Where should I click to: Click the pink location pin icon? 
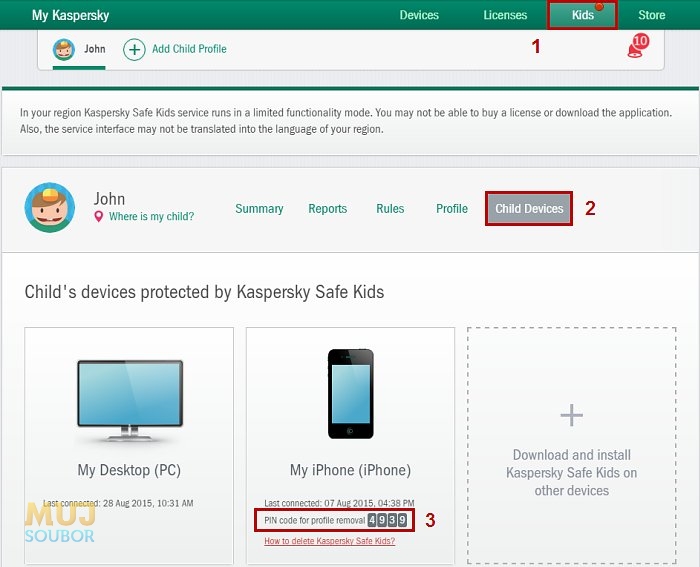tap(99, 217)
